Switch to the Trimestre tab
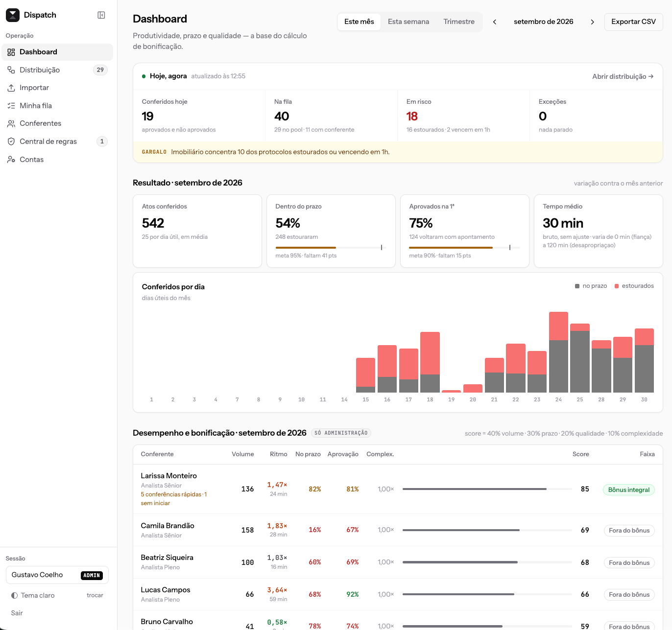 459,22
